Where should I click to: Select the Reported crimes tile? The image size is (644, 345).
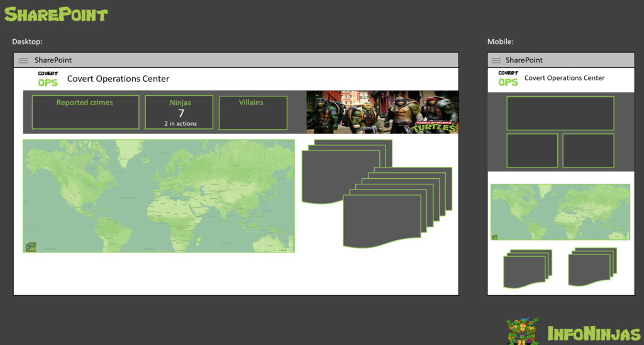[86, 112]
